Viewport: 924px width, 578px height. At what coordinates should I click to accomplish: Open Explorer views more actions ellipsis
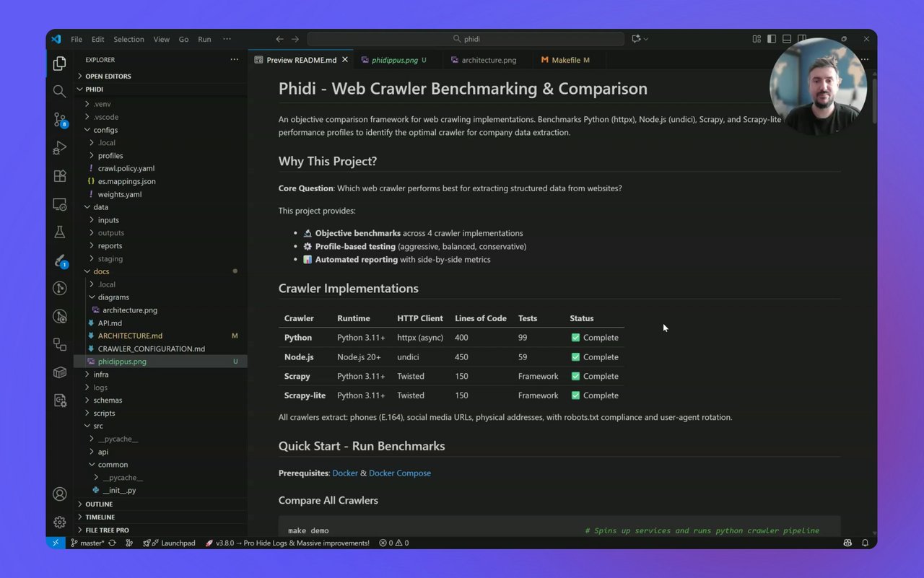[x=234, y=60]
